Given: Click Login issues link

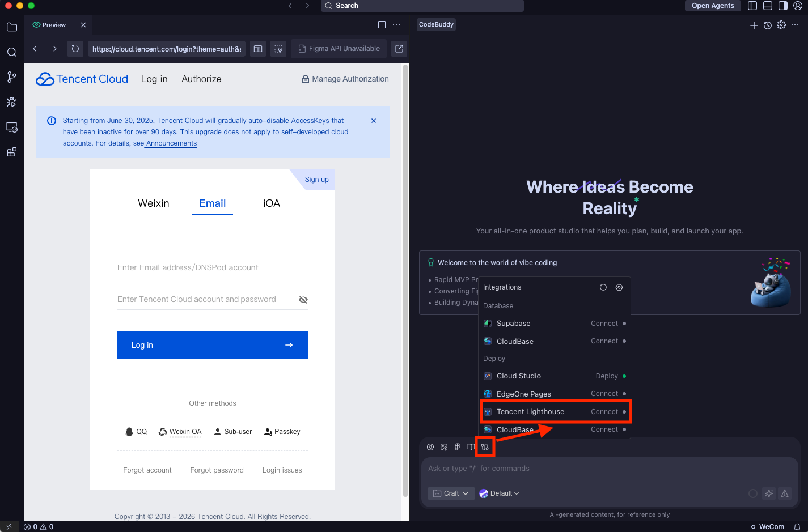Looking at the screenshot, I should tap(282, 470).
